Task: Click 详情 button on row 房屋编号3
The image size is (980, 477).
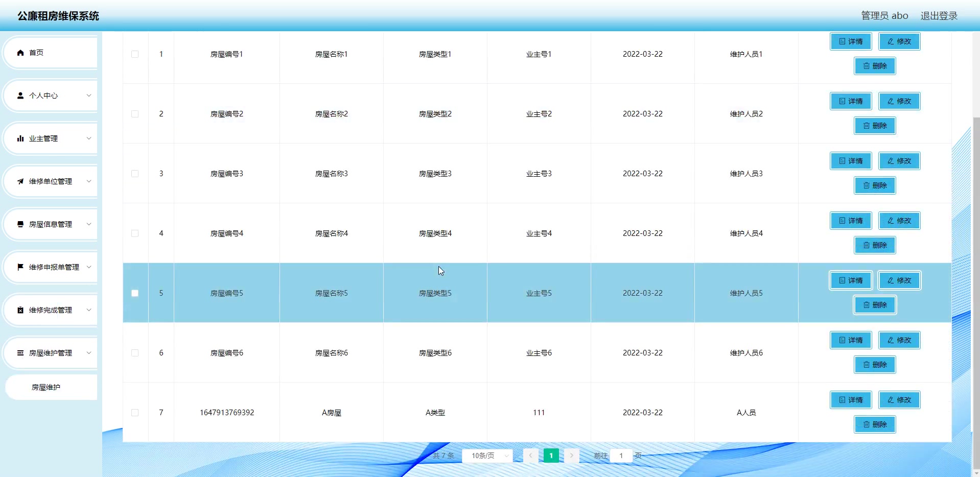Action: (850, 160)
